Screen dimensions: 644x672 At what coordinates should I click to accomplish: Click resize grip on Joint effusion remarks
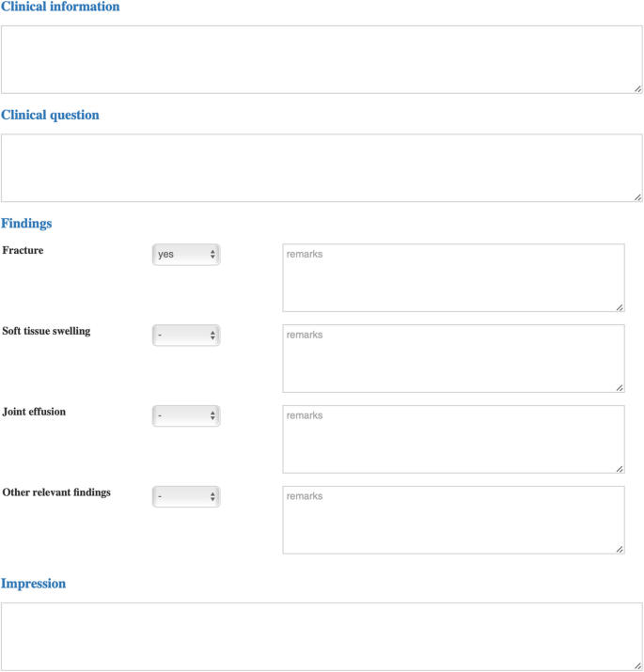click(620, 468)
